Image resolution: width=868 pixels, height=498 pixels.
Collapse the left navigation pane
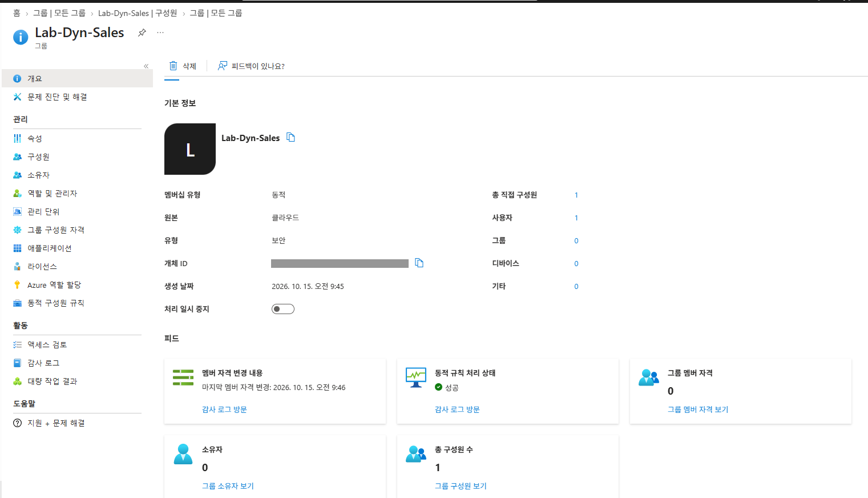[x=146, y=66]
